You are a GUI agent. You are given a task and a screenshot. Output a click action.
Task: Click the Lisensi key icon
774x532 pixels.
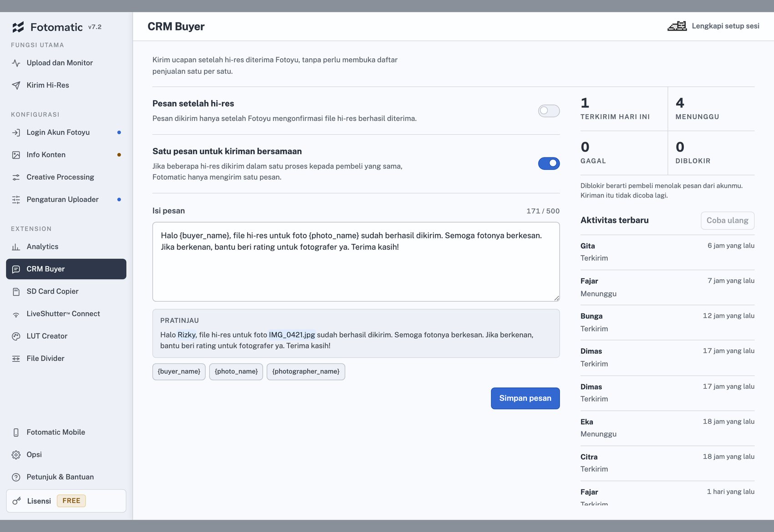point(17,501)
